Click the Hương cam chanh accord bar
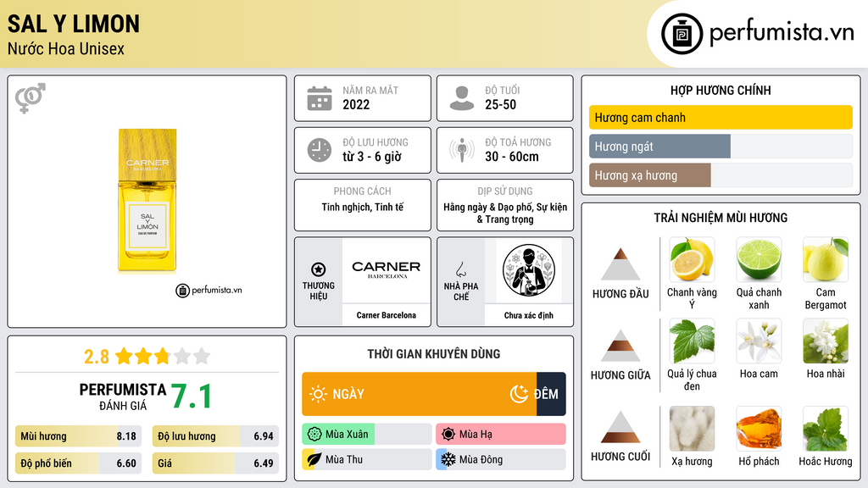868x488 pixels. click(x=721, y=117)
